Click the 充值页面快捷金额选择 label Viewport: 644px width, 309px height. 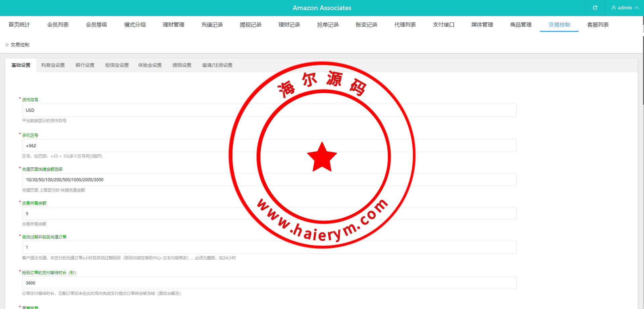(x=42, y=169)
